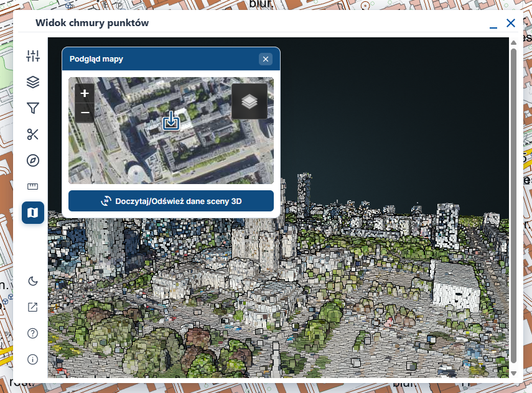Open viewer in external window icon
Image resolution: width=532 pixels, height=393 pixels.
[x=33, y=307]
